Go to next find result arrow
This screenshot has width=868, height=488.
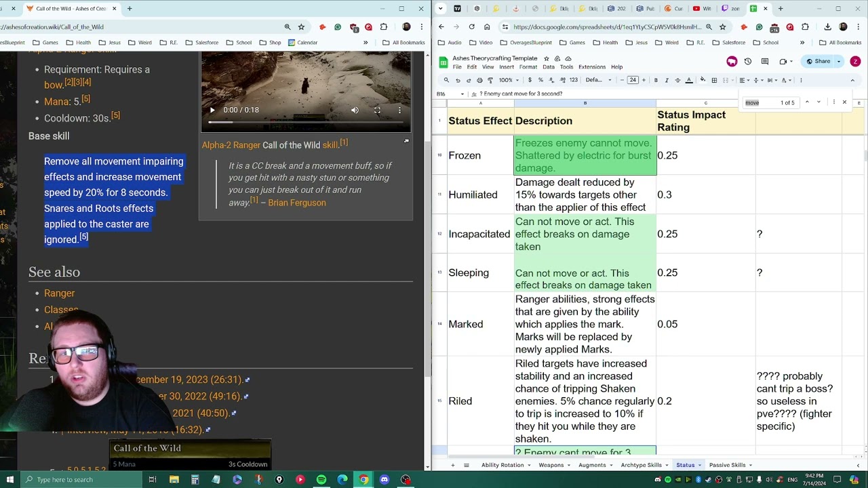point(818,102)
